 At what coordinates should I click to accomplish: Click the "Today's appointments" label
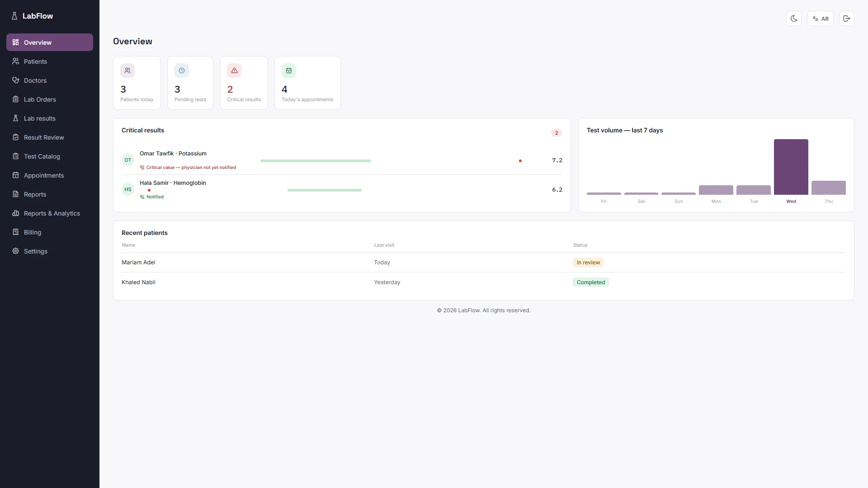[307, 99]
